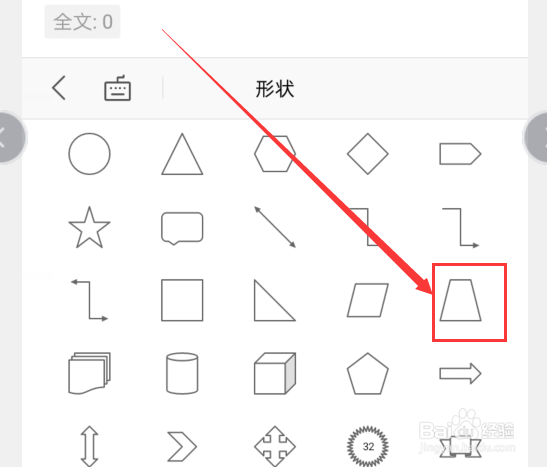Go back using the left chevron

tap(59, 88)
